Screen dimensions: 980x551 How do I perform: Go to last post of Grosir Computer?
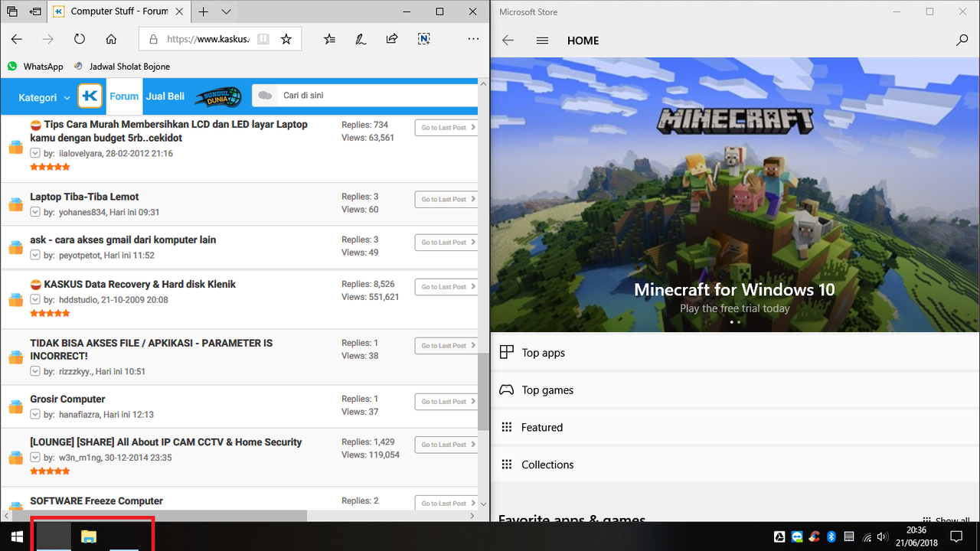(x=447, y=402)
